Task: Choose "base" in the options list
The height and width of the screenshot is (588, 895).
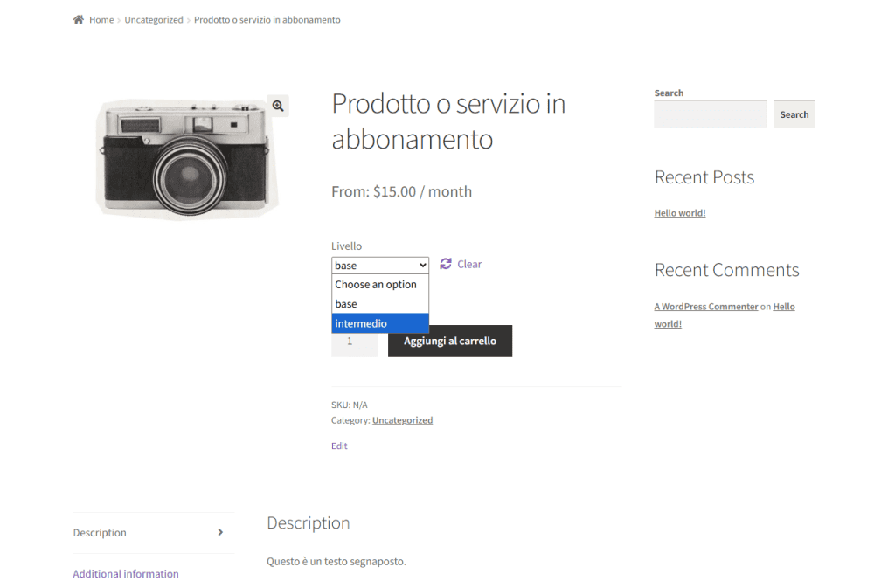Action: (344, 304)
